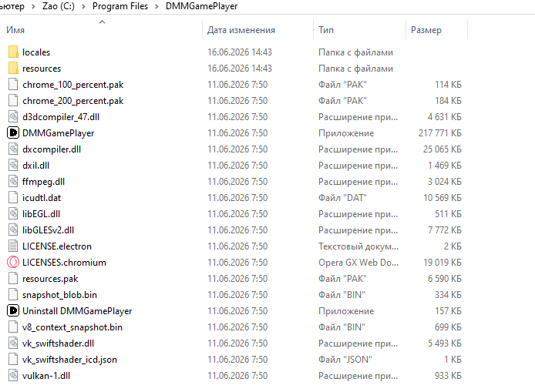Click the Текстовый докум... type cell
Viewport: 535px width, 392px height.
pos(358,246)
